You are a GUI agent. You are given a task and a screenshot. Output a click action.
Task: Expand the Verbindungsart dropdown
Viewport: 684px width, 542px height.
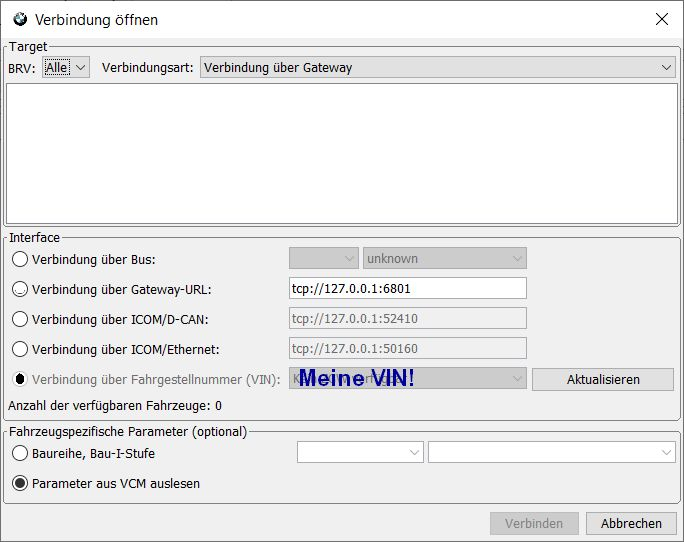click(438, 67)
